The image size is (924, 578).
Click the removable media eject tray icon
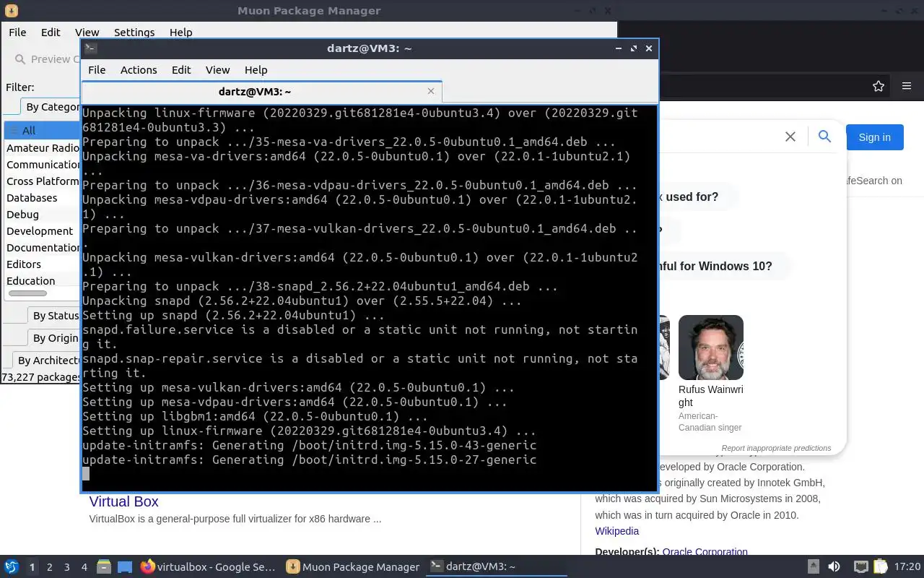tap(814, 567)
